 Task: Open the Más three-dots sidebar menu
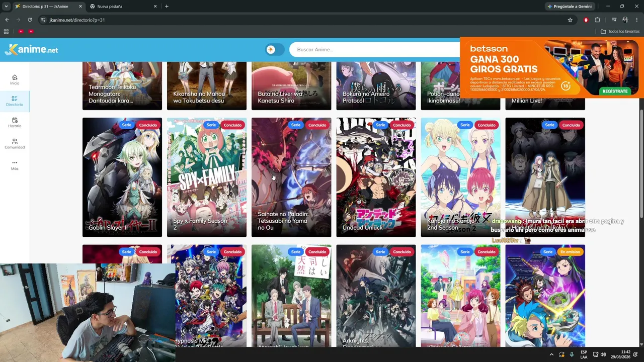[15, 165]
